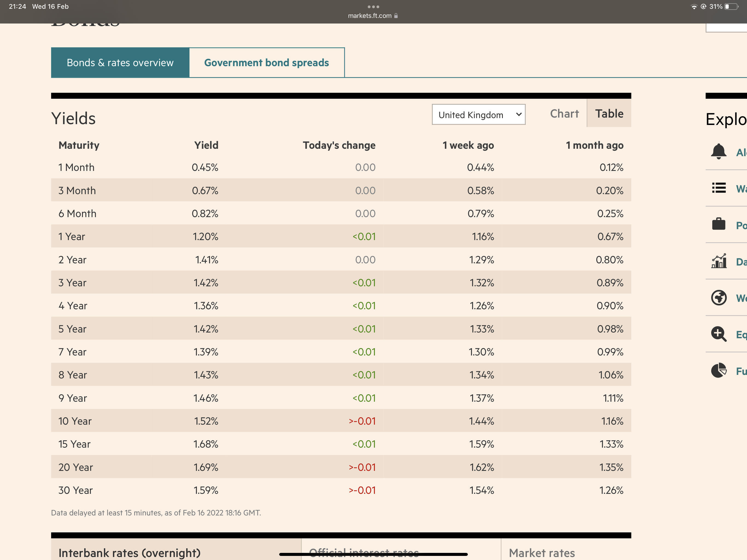Click the 1 week ago column header

coord(468,145)
